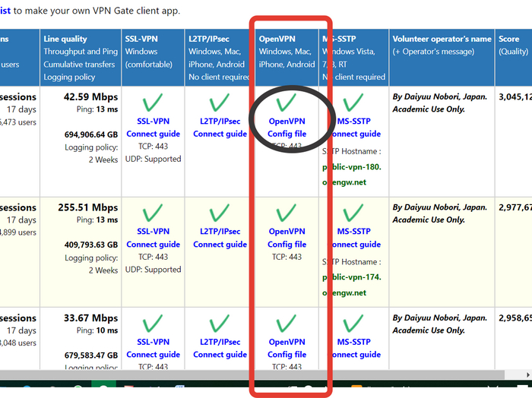The height and width of the screenshot is (398, 532).
Task: Open MS-SSTP Connect guide for the 255.51 Mbps server
Action: [x=355, y=238]
